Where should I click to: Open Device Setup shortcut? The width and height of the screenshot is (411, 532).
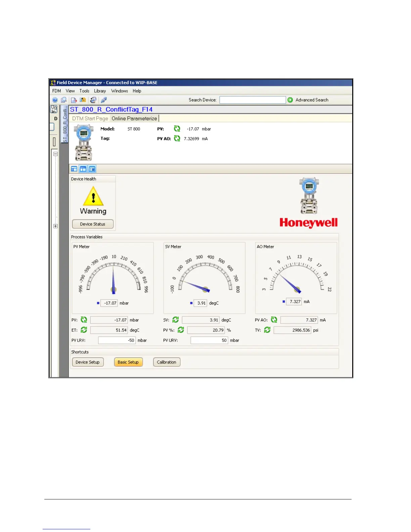[88, 362]
